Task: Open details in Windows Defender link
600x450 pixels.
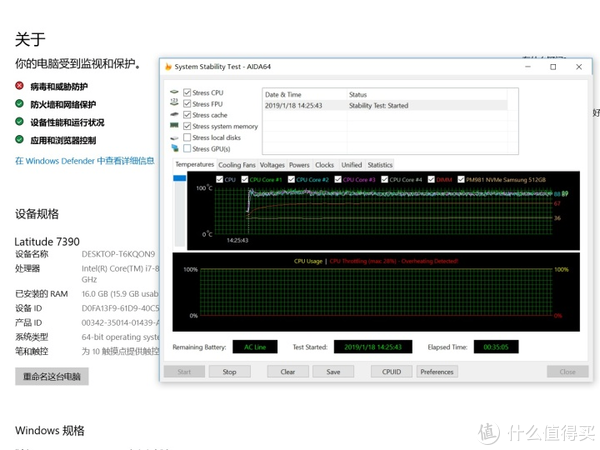Action: [x=85, y=160]
